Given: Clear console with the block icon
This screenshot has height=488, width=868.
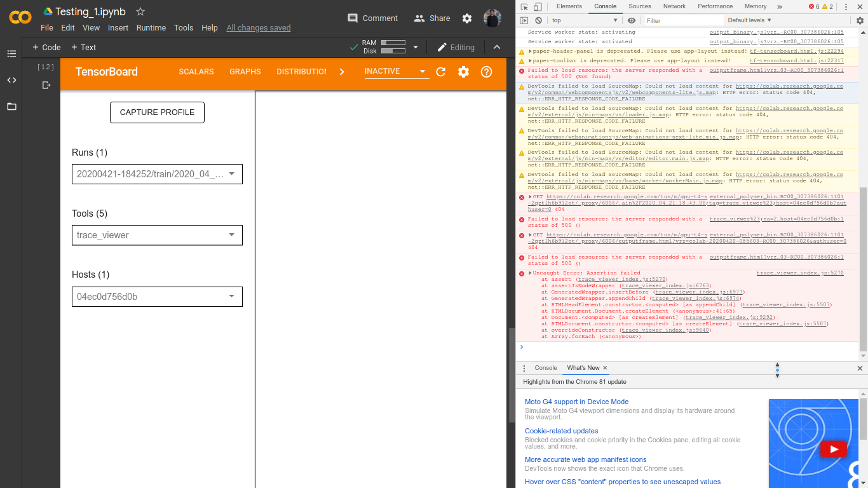Looking at the screenshot, I should tap(538, 20).
